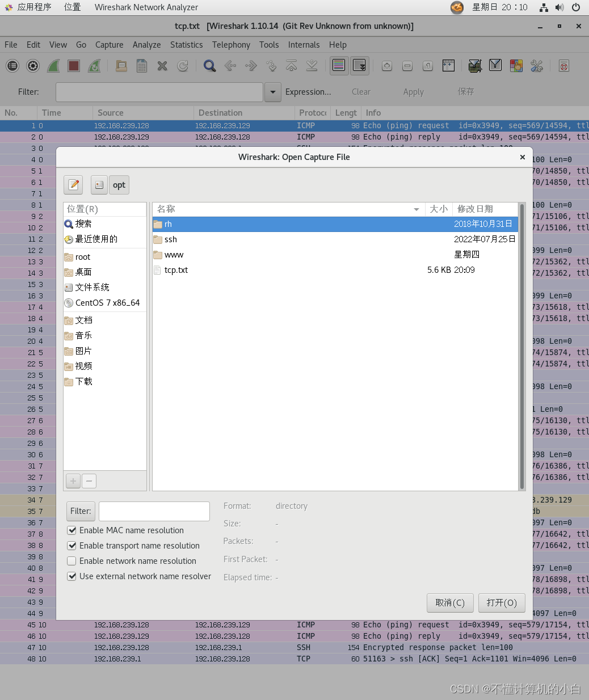The height and width of the screenshot is (700, 589).
Task: Click the Stop capture icon
Action: point(73,66)
